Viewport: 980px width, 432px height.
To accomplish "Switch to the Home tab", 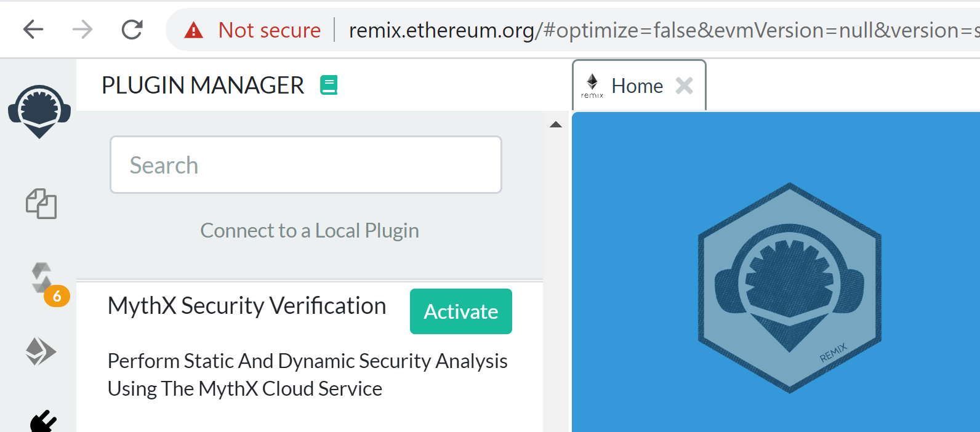I will pyautogui.click(x=638, y=86).
